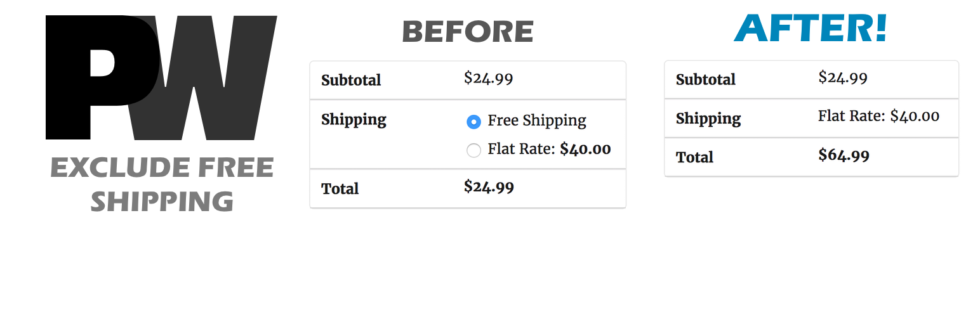The image size is (980, 317).
Task: Click the Shipping label in Before table
Action: click(354, 120)
